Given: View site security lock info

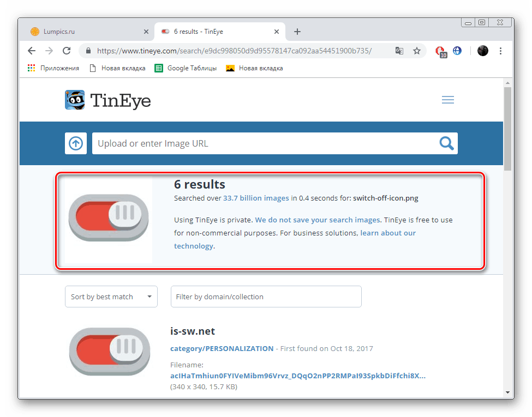Looking at the screenshot, I should [88, 51].
